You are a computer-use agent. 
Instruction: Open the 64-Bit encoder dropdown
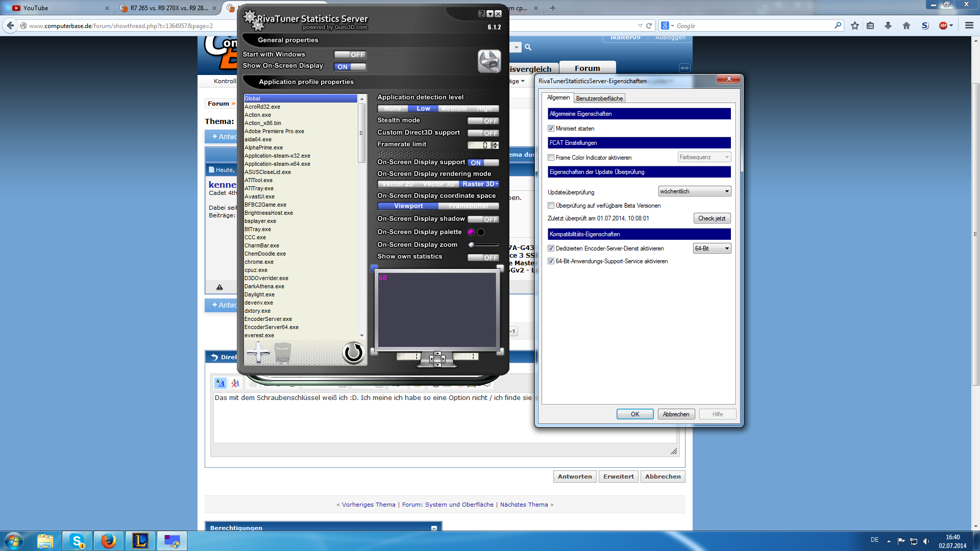click(x=712, y=248)
